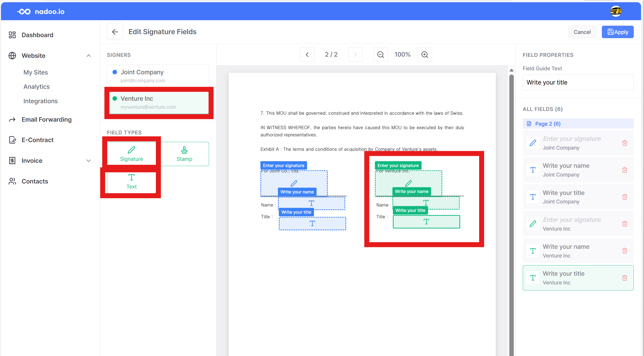644x356 pixels.
Task: Click the E-Contract document icon
Action: coord(12,140)
